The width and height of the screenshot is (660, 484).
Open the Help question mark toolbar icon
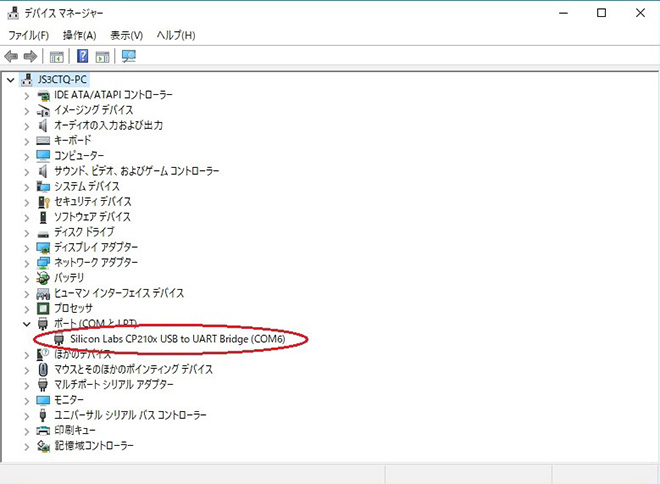(82, 56)
